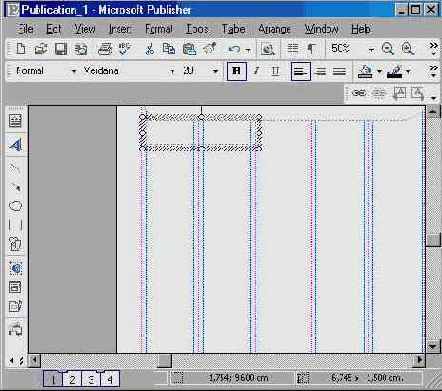Go to page 3 tab
The image size is (442, 391).
91,379
